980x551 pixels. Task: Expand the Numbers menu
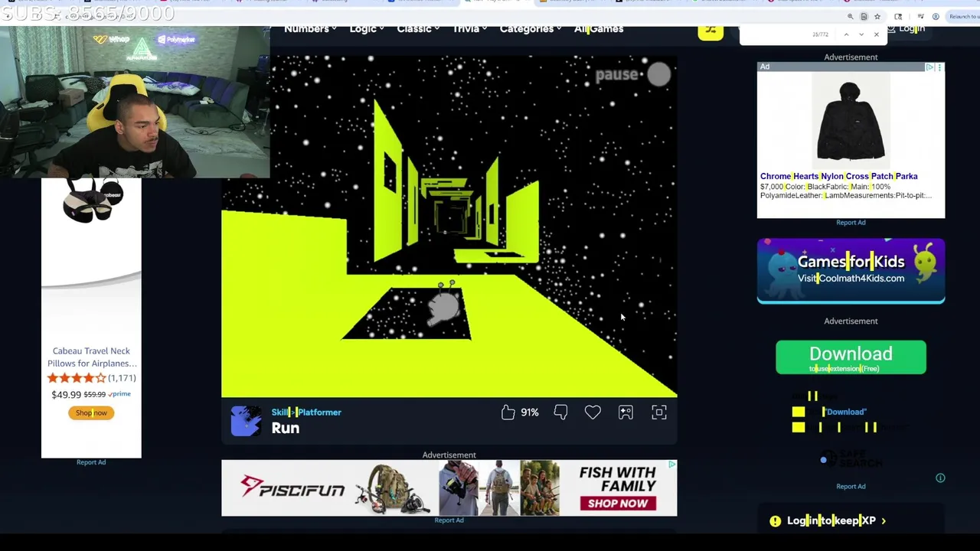click(x=310, y=29)
